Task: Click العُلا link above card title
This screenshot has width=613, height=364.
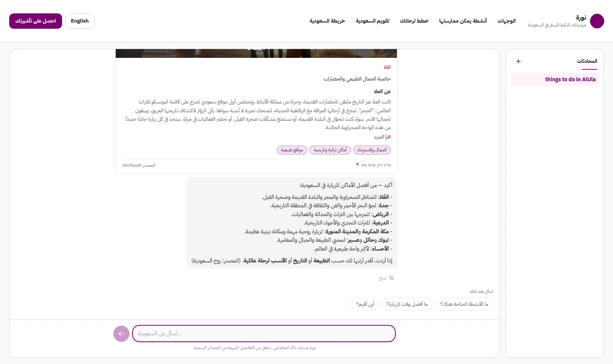Action: coord(387,67)
